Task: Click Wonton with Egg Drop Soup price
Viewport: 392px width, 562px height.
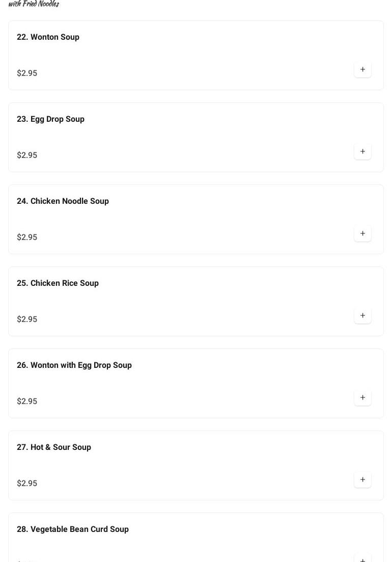Action: pyautogui.click(x=27, y=402)
